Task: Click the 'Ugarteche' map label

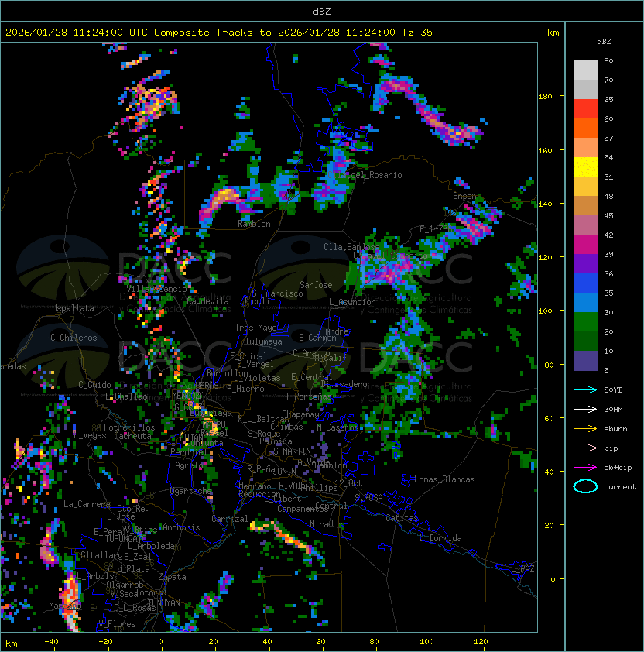Action: coord(191,491)
